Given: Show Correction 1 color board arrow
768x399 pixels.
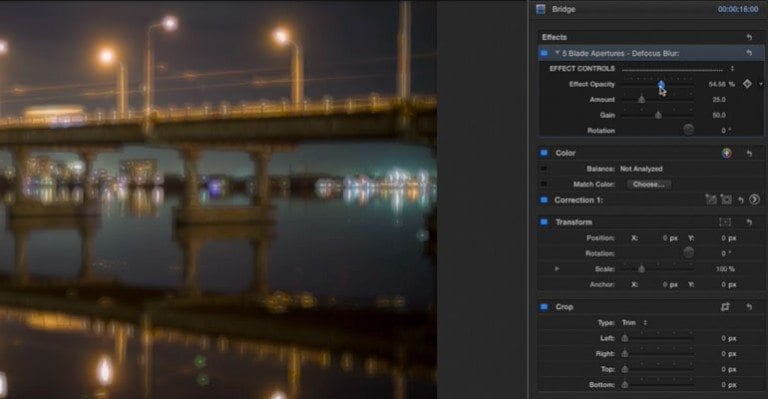Looking at the screenshot, I should pos(754,200).
